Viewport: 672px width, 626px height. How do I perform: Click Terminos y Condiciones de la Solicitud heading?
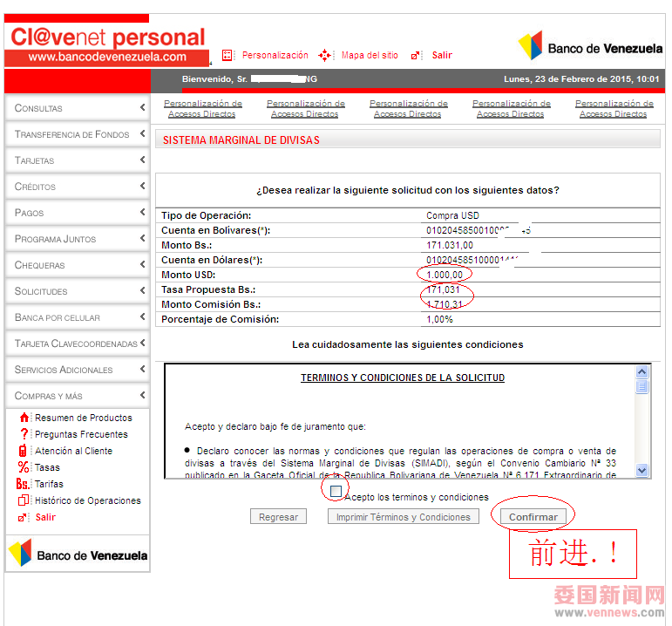tap(403, 378)
